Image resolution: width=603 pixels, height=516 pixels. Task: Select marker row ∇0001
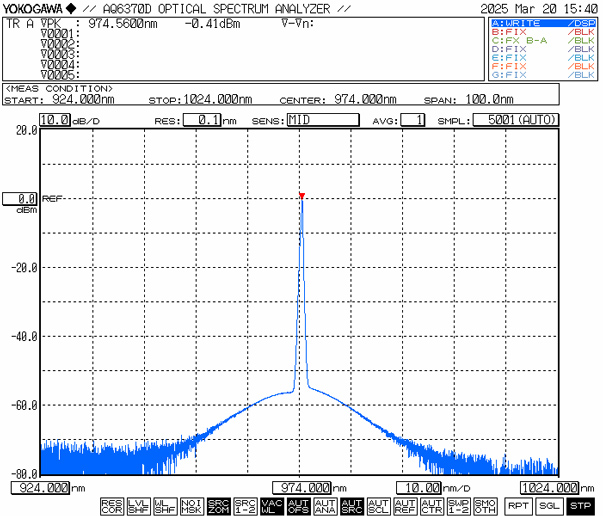tap(60, 34)
